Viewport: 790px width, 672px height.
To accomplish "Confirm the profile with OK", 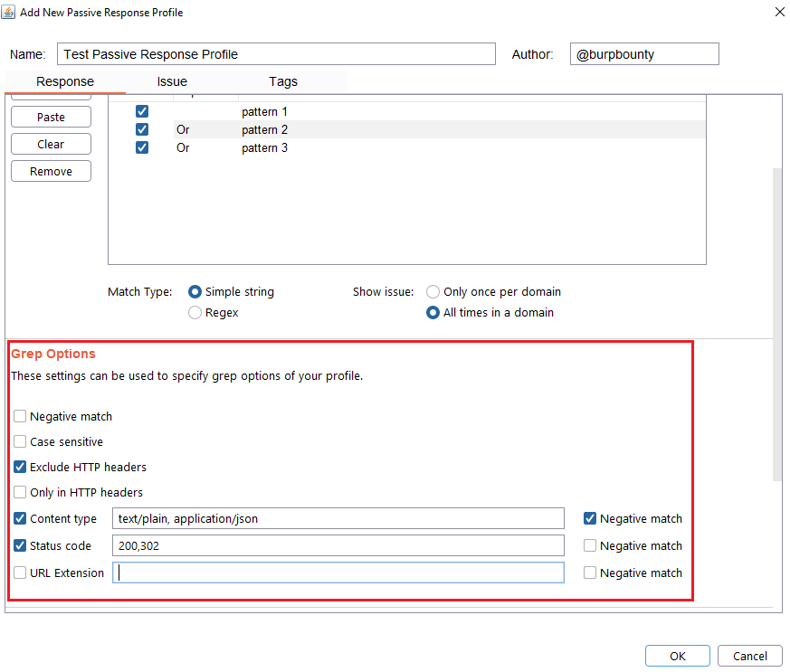I will pyautogui.click(x=677, y=657).
